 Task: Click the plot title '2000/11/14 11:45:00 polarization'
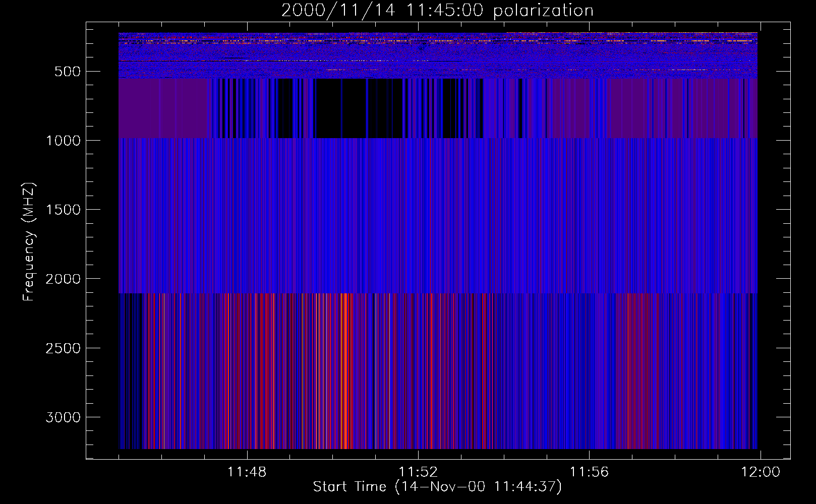(437, 11)
